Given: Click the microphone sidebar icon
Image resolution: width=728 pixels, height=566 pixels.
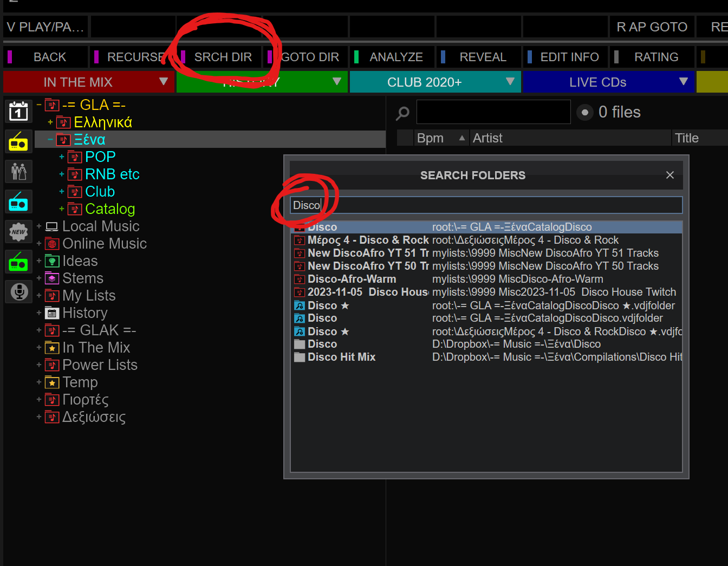Looking at the screenshot, I should [19, 292].
